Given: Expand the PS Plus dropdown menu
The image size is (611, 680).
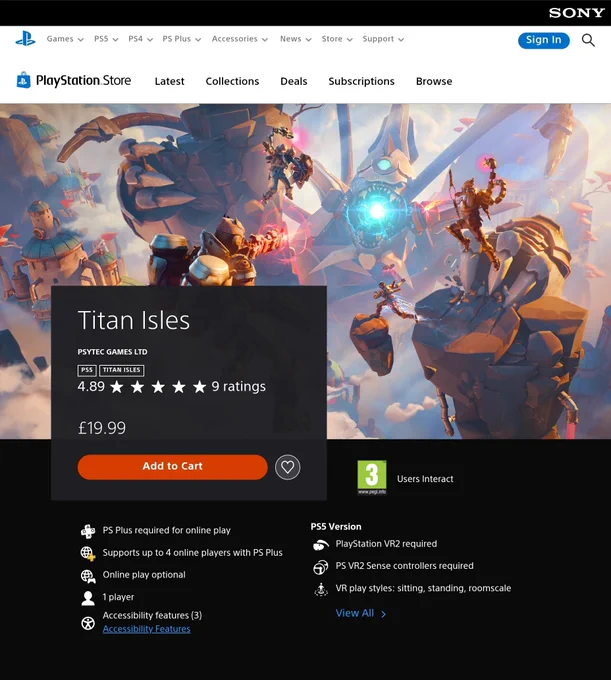Looking at the screenshot, I should coord(182,39).
